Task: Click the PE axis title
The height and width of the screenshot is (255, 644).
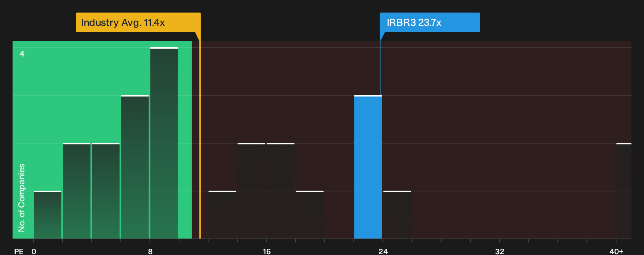Action: [x=19, y=251]
